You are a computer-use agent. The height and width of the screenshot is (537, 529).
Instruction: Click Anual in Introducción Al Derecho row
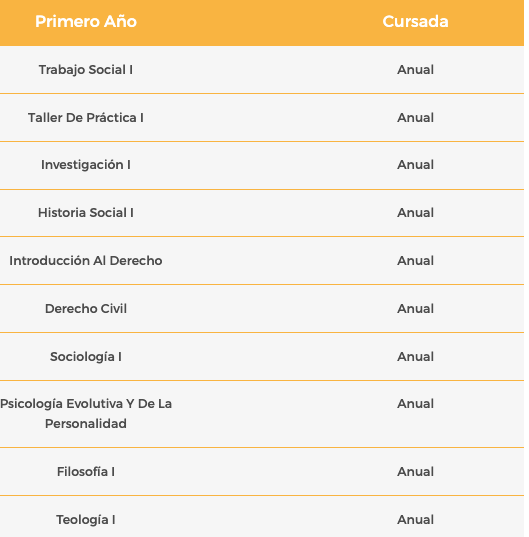coord(415,261)
